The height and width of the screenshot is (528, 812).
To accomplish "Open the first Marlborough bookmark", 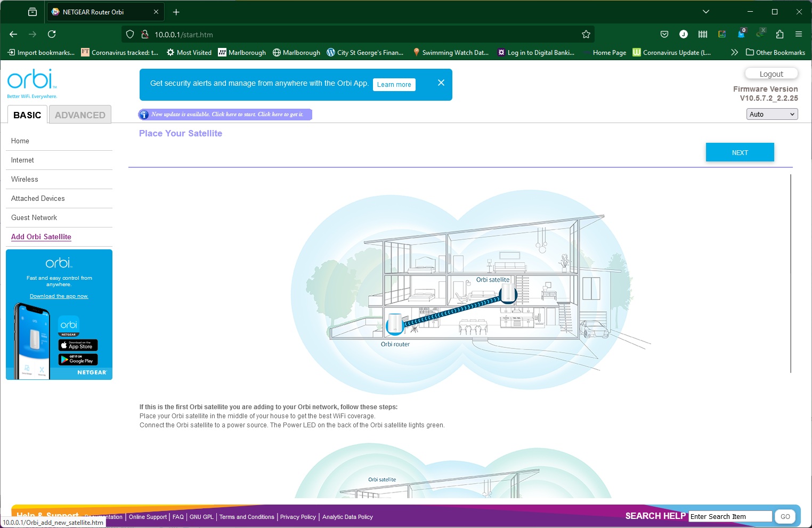I will tap(242, 52).
